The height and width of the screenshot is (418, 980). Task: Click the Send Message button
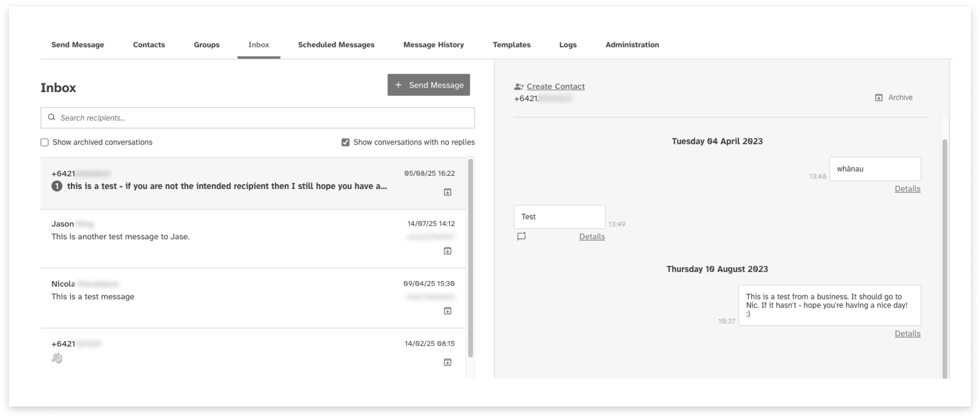coord(428,85)
